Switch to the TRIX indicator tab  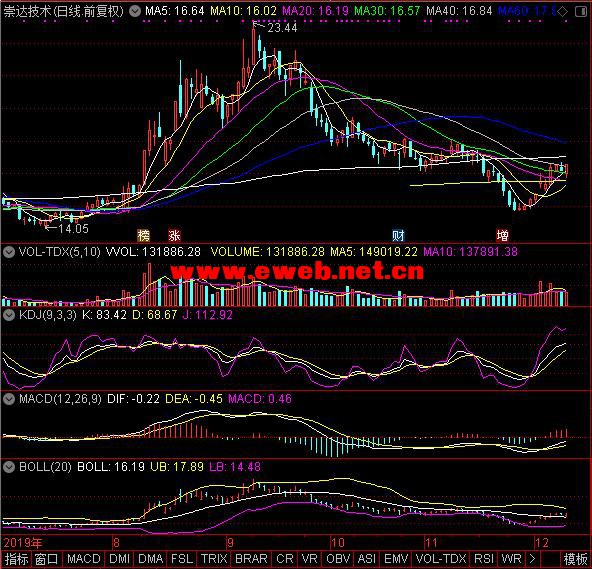point(214,559)
